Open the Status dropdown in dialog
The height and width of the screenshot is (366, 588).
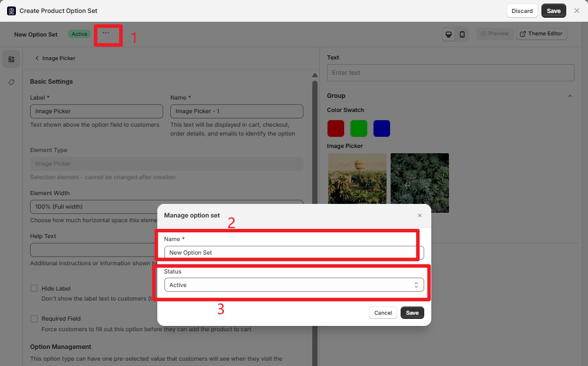click(293, 285)
